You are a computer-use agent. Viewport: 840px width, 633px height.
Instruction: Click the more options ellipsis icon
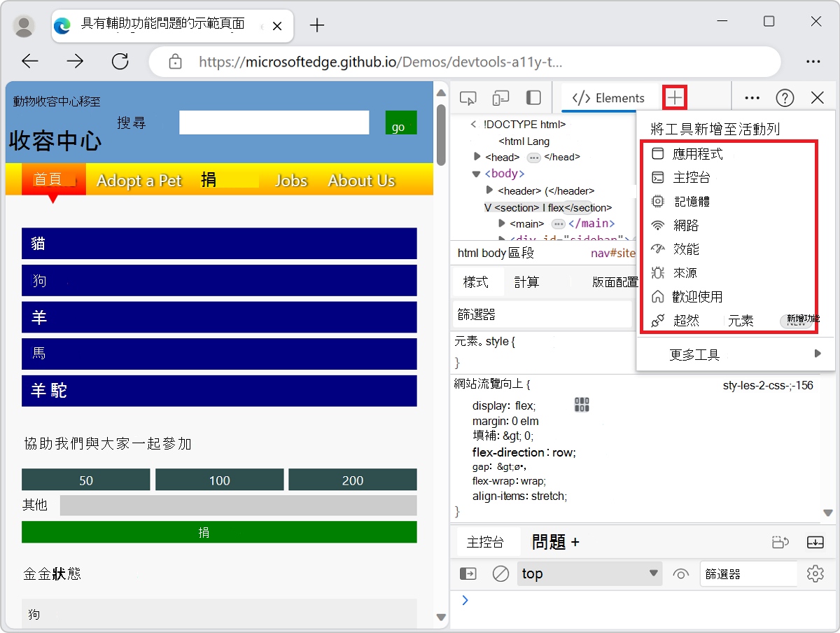[x=752, y=98]
